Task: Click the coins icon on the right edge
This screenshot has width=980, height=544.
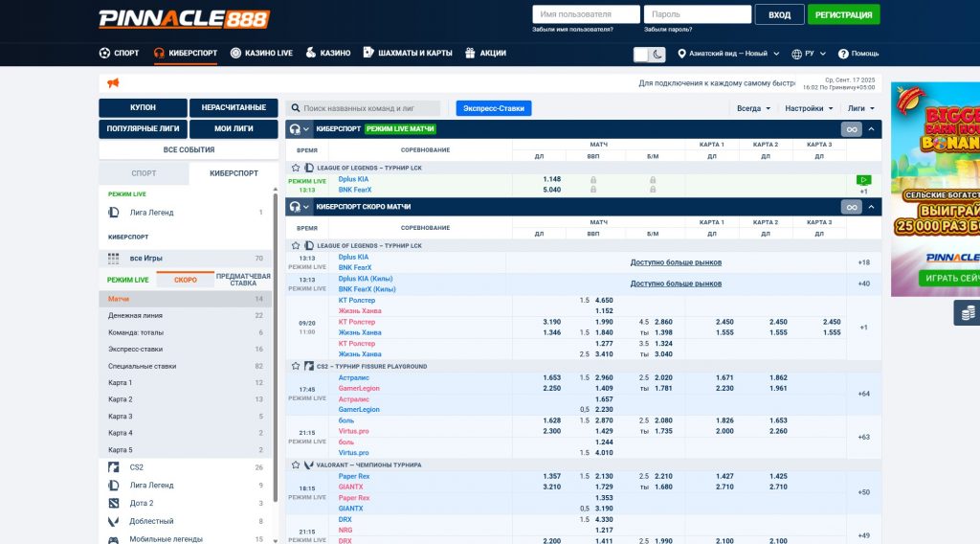Action: [x=969, y=313]
